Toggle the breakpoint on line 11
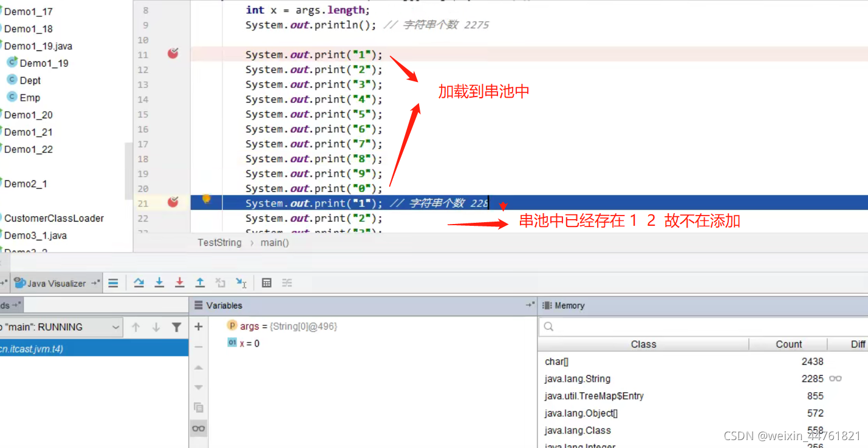Screen dimensions: 868x448 pyautogui.click(x=173, y=54)
